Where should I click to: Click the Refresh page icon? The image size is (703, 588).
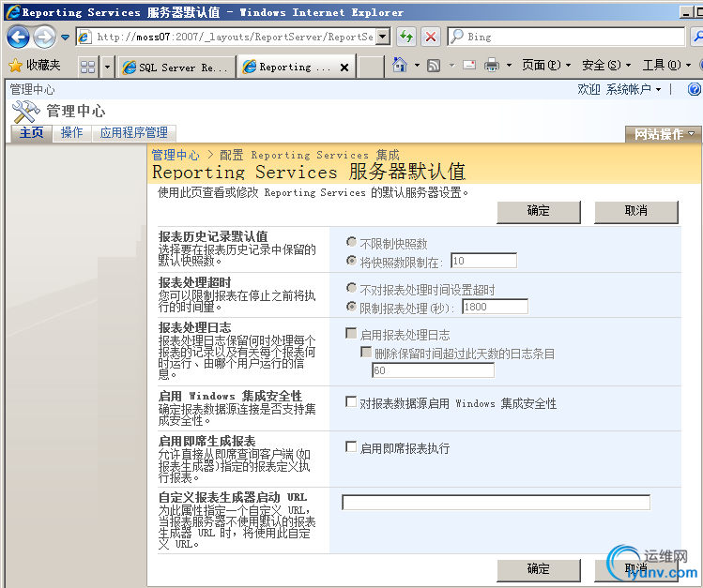pyautogui.click(x=406, y=37)
